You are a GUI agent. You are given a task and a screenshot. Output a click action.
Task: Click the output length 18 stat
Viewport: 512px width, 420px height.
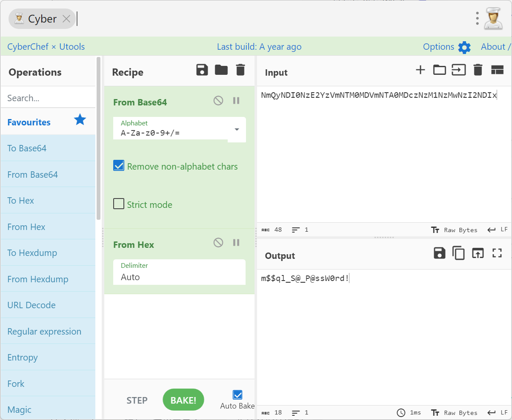pyautogui.click(x=272, y=413)
